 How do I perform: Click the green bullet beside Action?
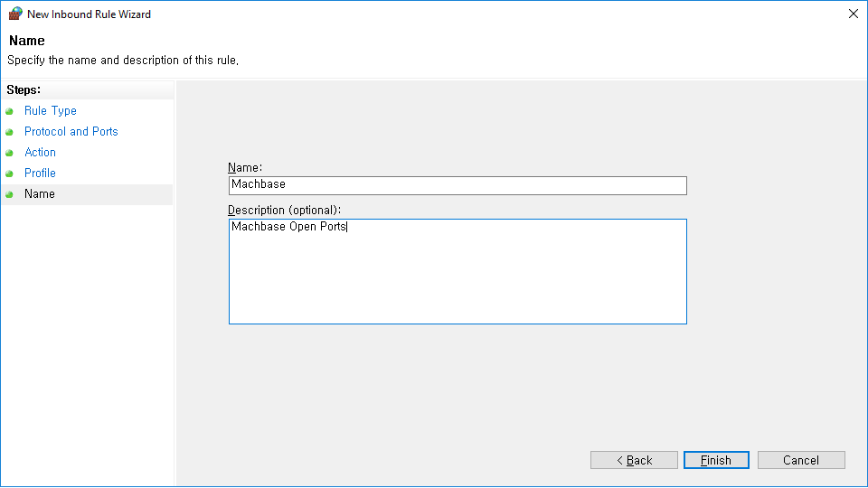point(10,153)
